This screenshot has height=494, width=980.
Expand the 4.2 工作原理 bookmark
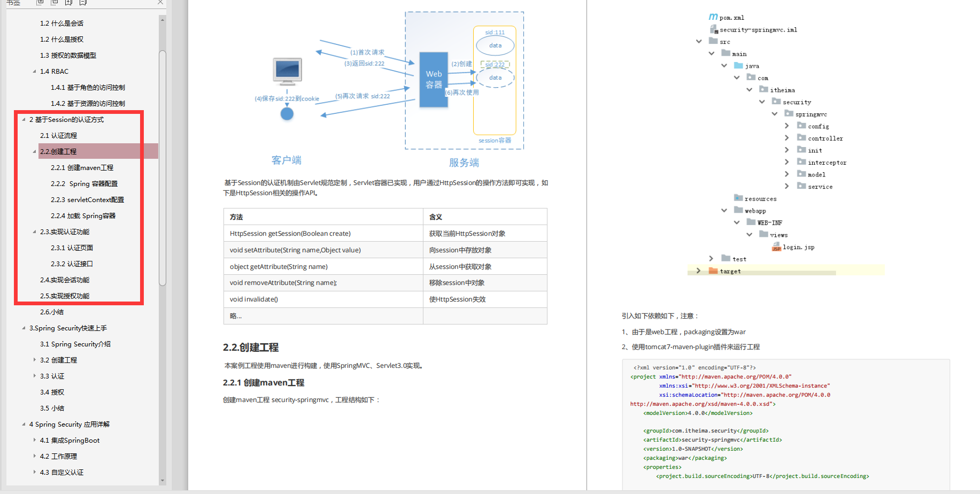pyautogui.click(x=35, y=457)
